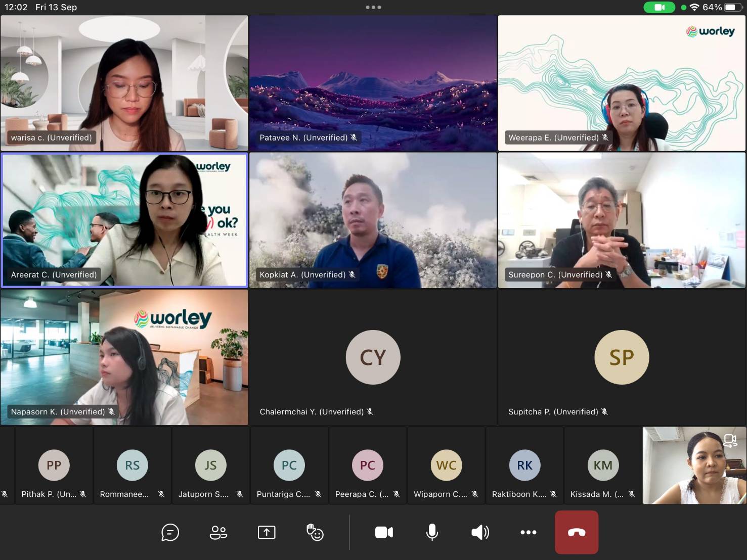Select Areerat C. active speaker tile
The image size is (747, 560).
[124, 220]
